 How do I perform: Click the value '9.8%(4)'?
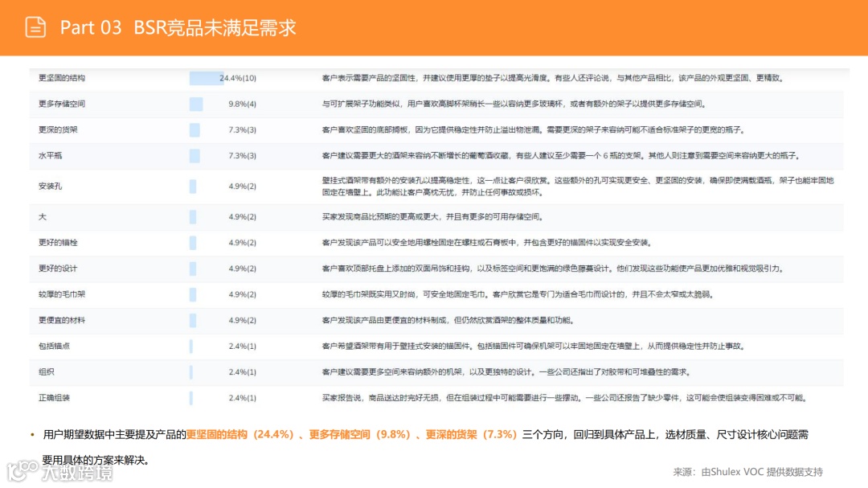click(243, 105)
